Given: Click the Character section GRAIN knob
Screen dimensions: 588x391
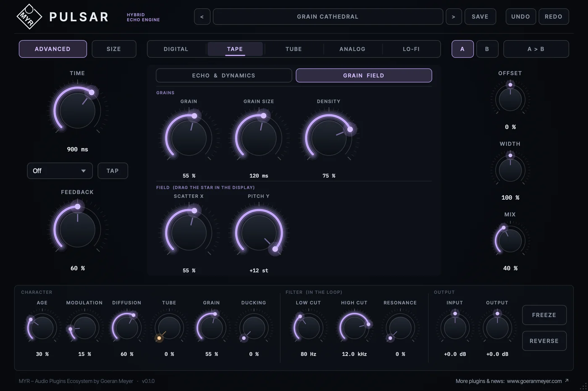Looking at the screenshot, I should point(211,328).
